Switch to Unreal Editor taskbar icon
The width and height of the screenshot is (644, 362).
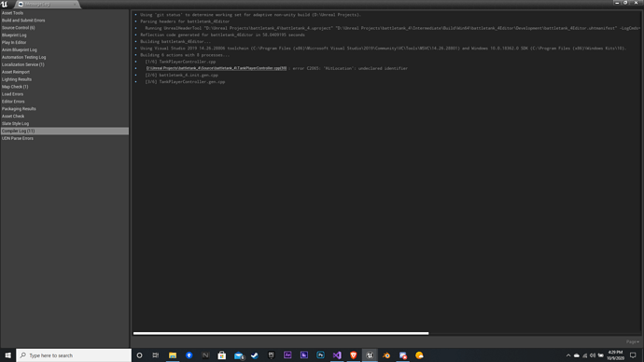pos(370,355)
